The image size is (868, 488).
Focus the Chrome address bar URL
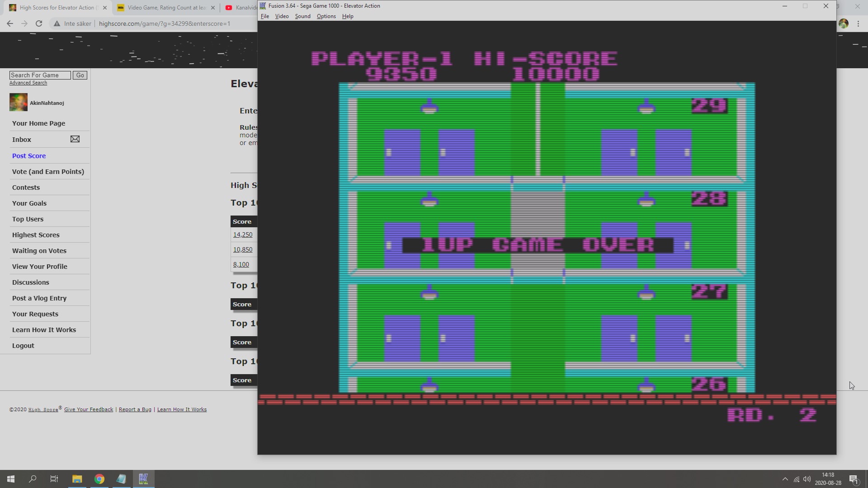pos(165,23)
